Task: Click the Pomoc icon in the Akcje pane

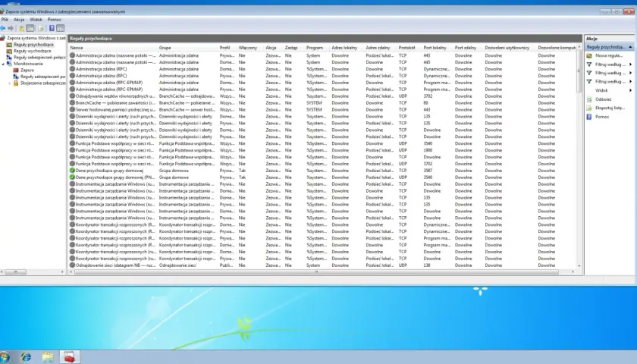Action: [589, 117]
